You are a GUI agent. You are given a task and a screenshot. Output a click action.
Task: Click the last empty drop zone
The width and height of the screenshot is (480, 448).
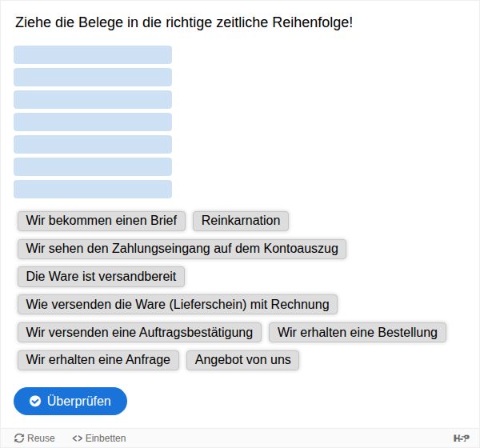pyautogui.click(x=93, y=189)
